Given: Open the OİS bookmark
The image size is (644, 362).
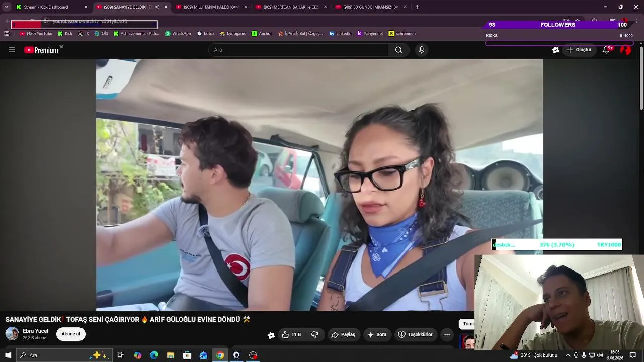Looking at the screenshot, I should click(101, 34).
